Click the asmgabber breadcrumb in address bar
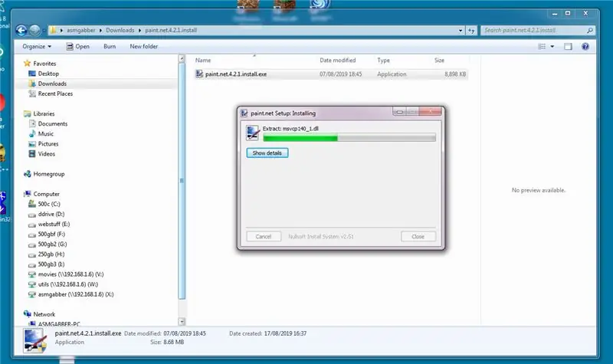 81,30
